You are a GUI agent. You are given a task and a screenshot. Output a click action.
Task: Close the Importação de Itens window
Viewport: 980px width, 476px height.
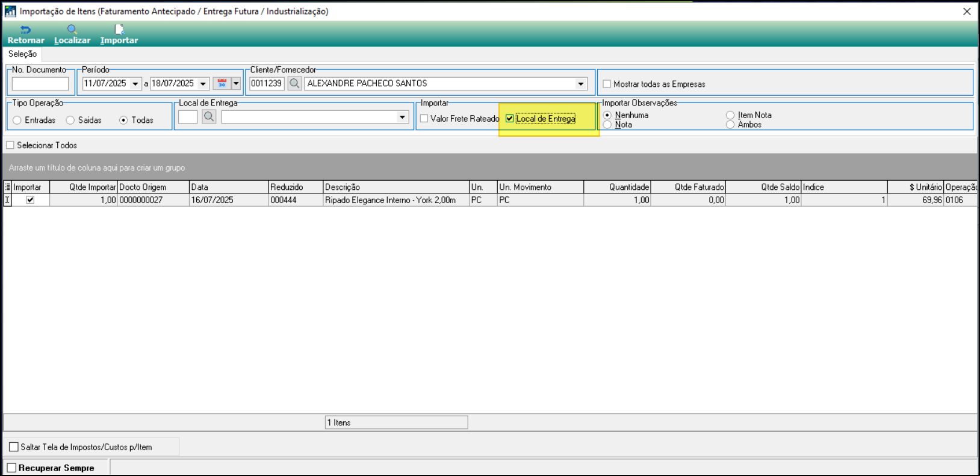[x=967, y=11]
